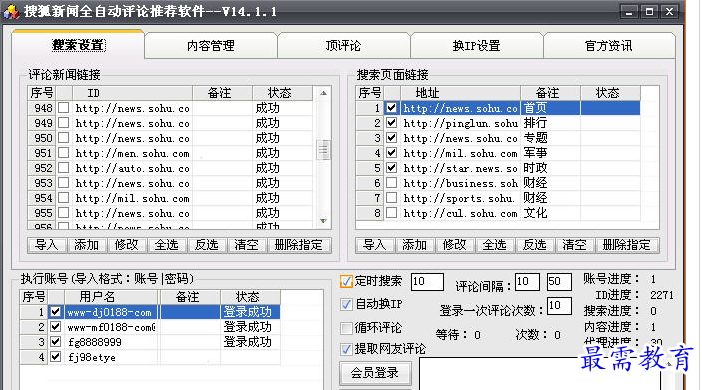Click 修改 under 评论新闻链接

(x=127, y=245)
